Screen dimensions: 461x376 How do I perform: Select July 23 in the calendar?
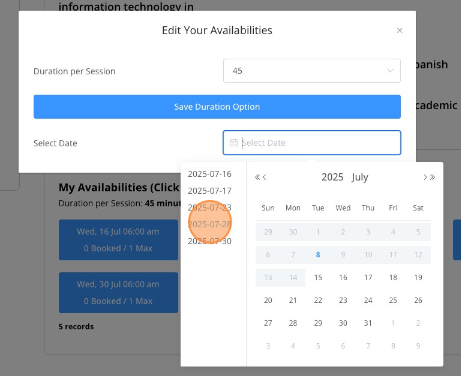point(343,300)
